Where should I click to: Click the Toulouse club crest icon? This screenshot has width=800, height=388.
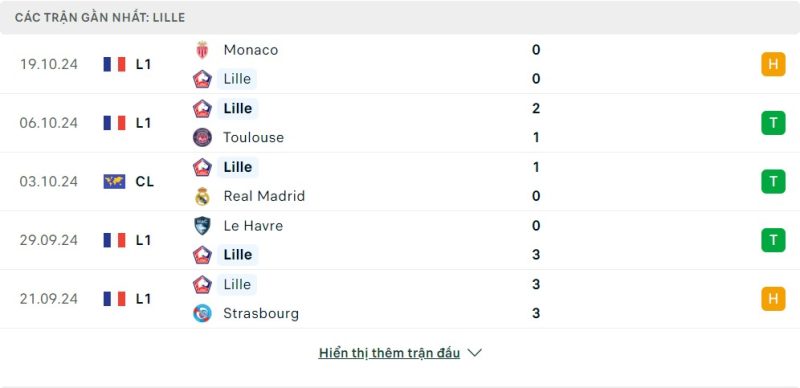pyautogui.click(x=203, y=137)
